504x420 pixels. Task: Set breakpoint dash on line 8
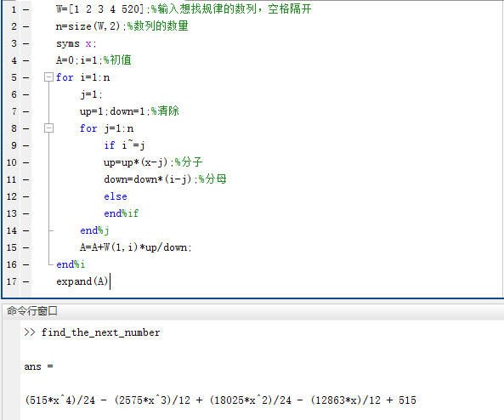pos(26,128)
